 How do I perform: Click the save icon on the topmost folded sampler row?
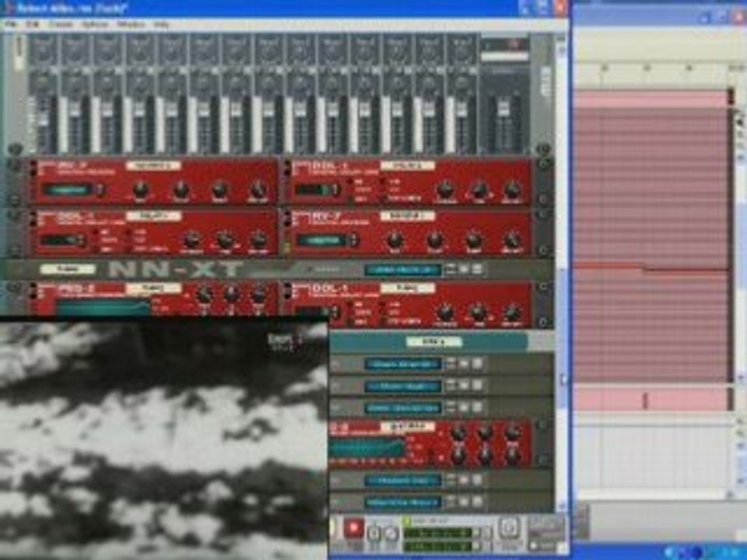(477, 364)
